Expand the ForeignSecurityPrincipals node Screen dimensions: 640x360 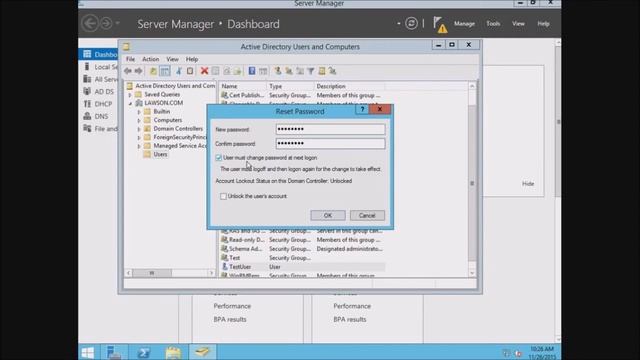pyautogui.click(x=139, y=138)
